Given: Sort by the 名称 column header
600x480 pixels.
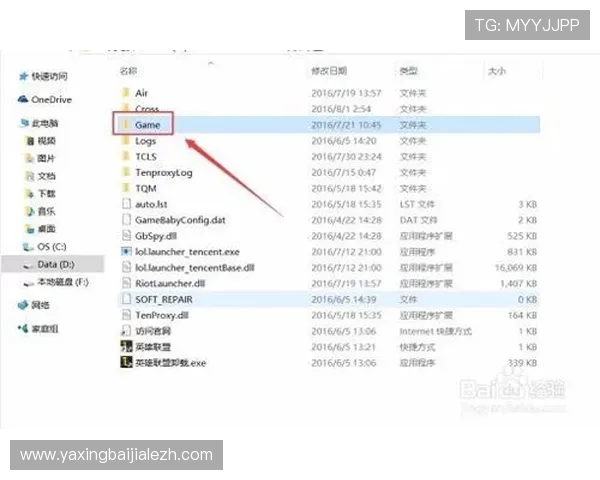Looking at the screenshot, I should click(x=128, y=71).
